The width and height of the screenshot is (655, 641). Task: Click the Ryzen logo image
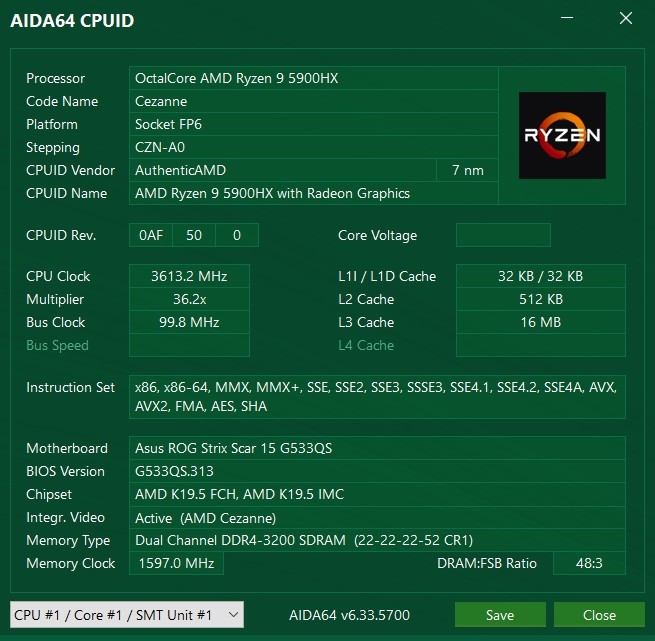pyautogui.click(x=562, y=135)
